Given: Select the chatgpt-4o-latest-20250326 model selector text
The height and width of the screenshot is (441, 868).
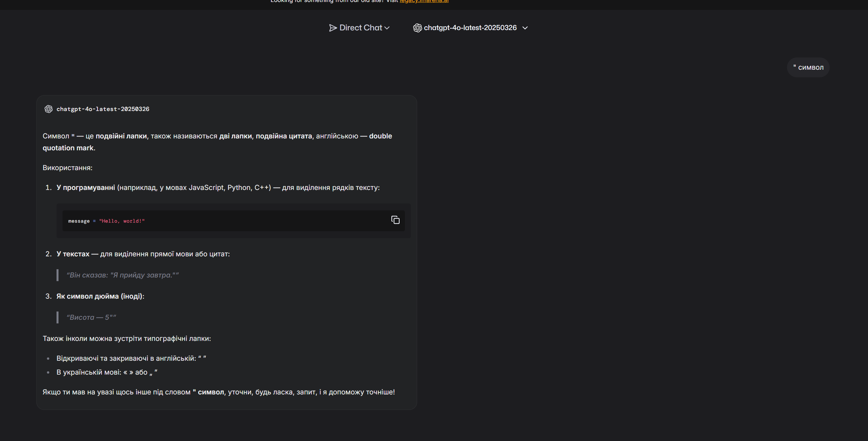Looking at the screenshot, I should (470, 28).
